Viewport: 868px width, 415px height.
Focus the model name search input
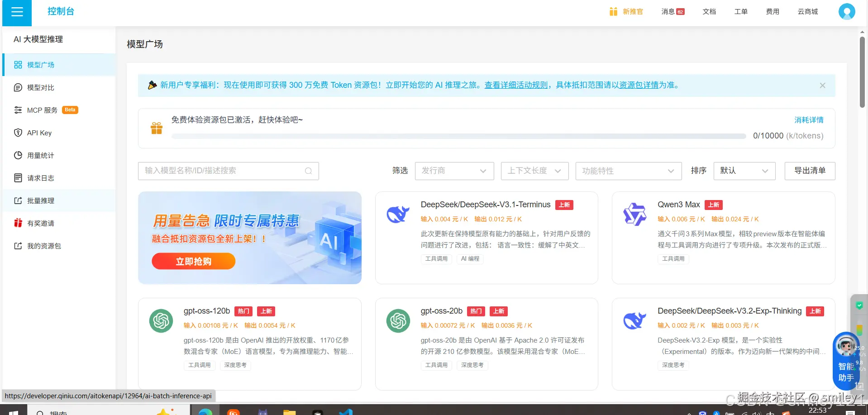tap(229, 171)
